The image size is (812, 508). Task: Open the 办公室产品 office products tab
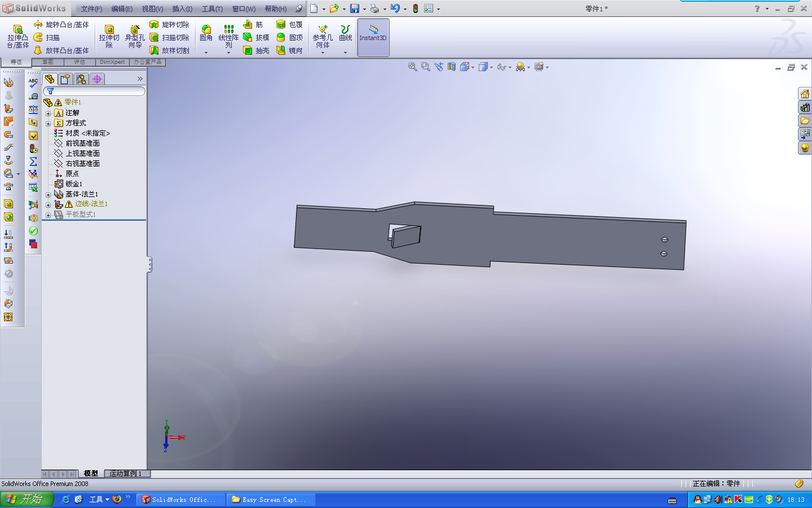point(147,62)
